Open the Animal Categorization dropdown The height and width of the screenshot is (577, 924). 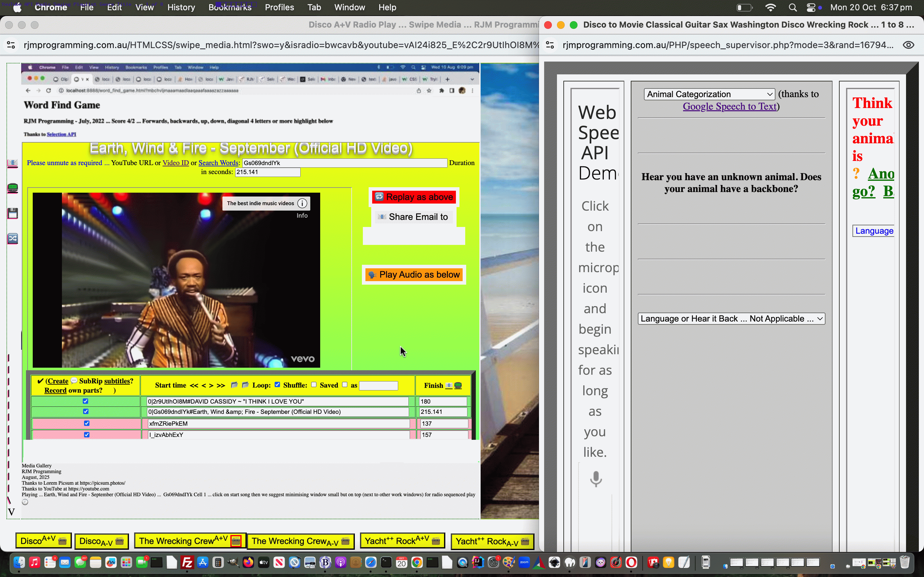[x=709, y=94]
